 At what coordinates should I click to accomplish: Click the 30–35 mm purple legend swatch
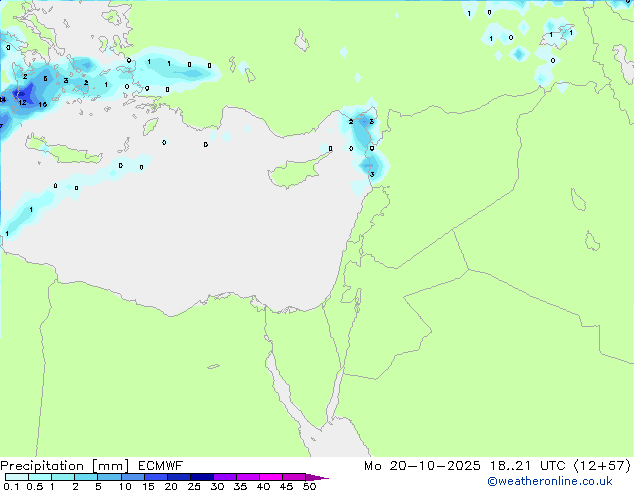pyautogui.click(x=225, y=477)
